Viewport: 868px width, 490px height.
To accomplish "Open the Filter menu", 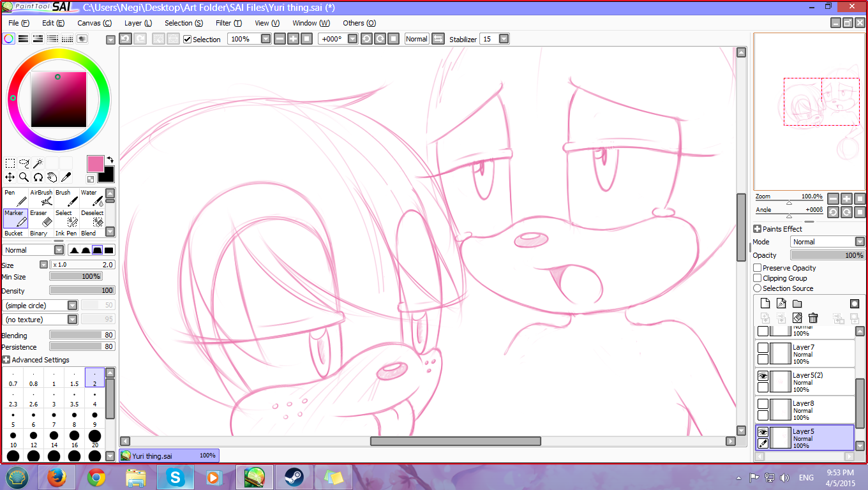I will (228, 23).
